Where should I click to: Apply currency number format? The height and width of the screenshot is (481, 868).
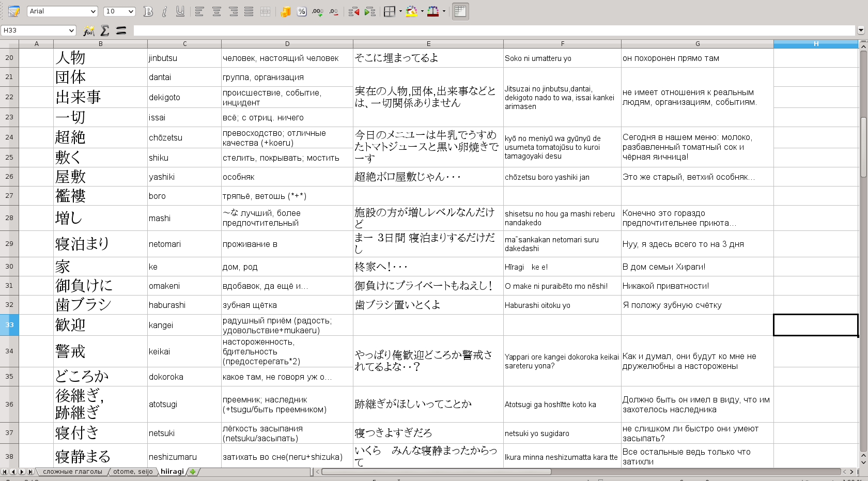(x=285, y=11)
